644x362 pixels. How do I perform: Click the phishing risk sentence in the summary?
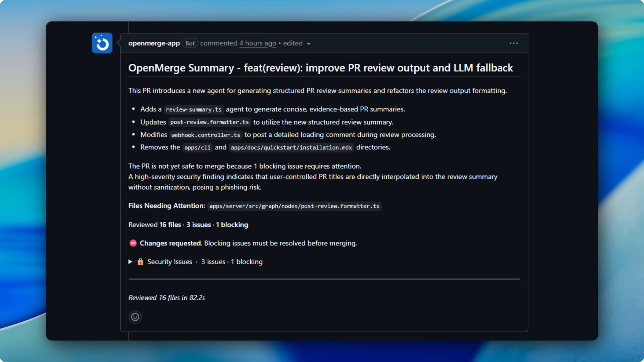pos(313,182)
